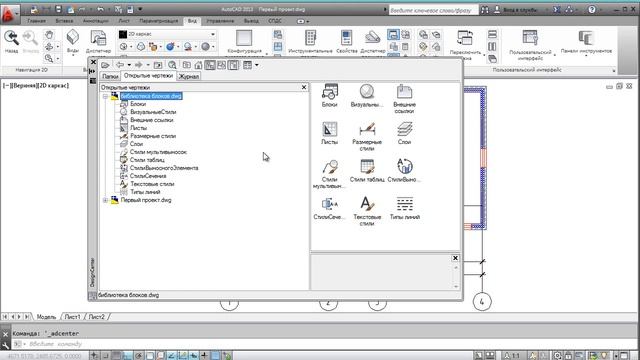
Task: Open Пользовательский интерфейс customization button
Action: [530, 45]
